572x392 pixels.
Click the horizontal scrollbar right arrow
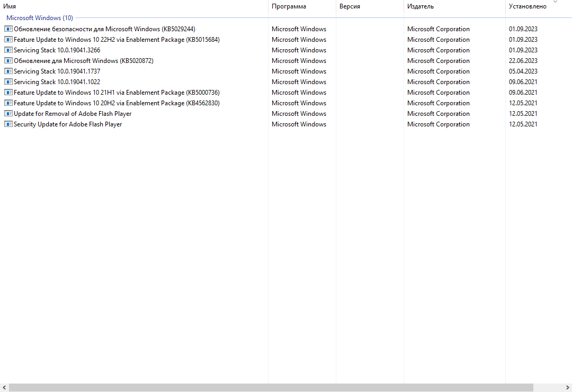(568, 388)
